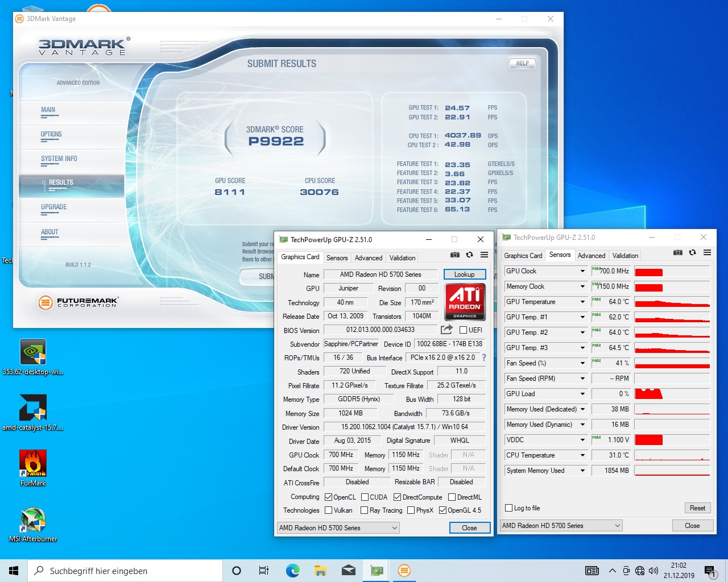Screen dimensions: 728x582
Task: Click the screenshot camera icon in front GPU-Z
Action: point(454,255)
